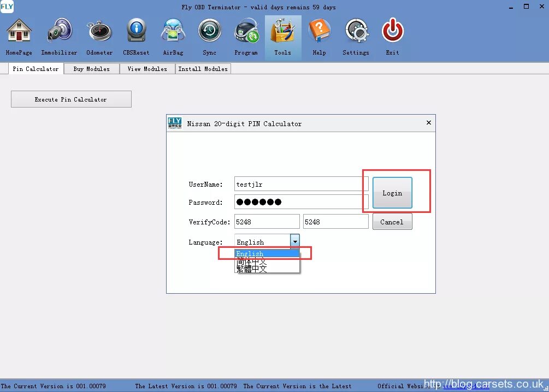Open the Odometer gauge icon
This screenshot has height=392, width=549.
point(99,31)
